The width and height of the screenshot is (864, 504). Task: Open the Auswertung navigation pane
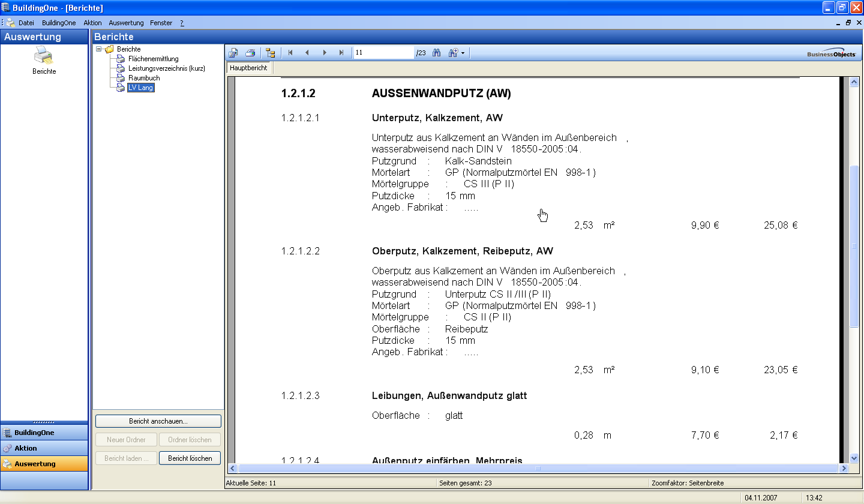[x=44, y=464]
